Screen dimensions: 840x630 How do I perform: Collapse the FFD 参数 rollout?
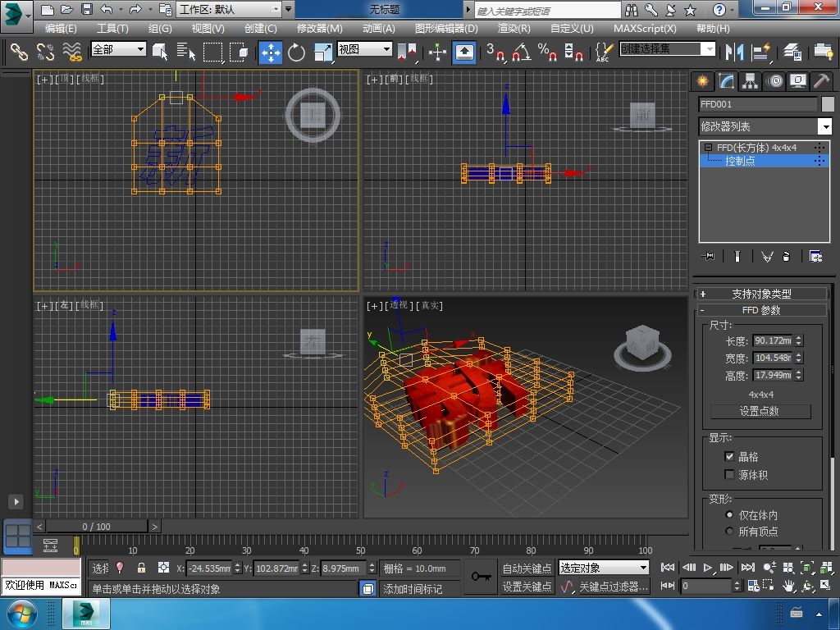pos(761,310)
